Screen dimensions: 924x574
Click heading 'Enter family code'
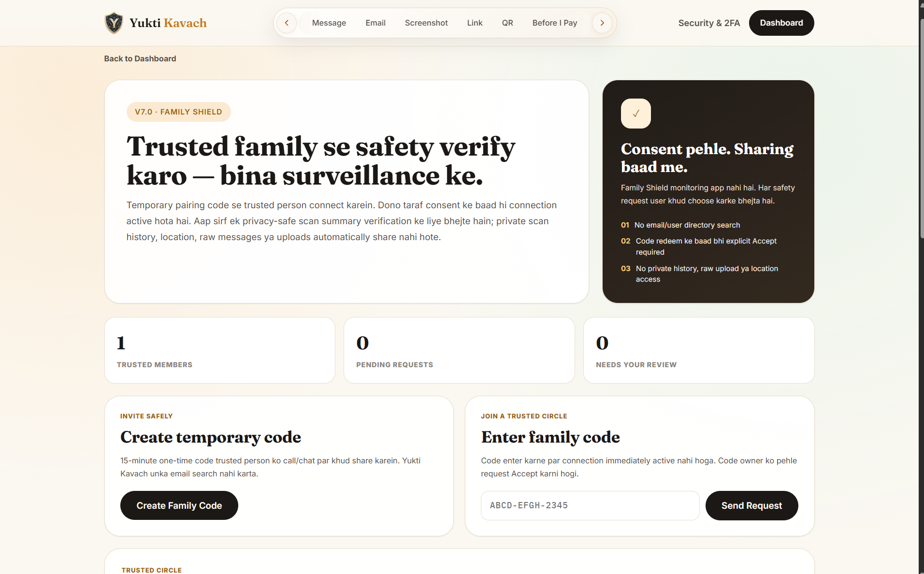(x=550, y=437)
